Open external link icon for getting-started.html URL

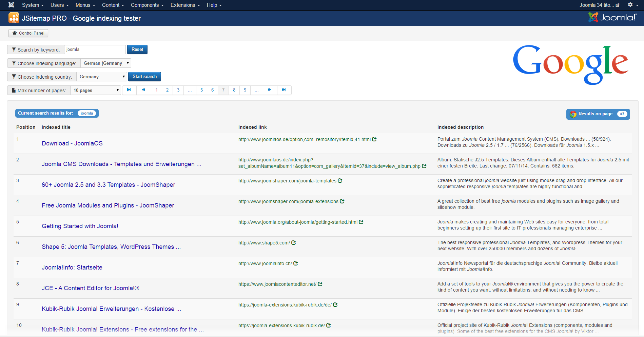coord(361,222)
